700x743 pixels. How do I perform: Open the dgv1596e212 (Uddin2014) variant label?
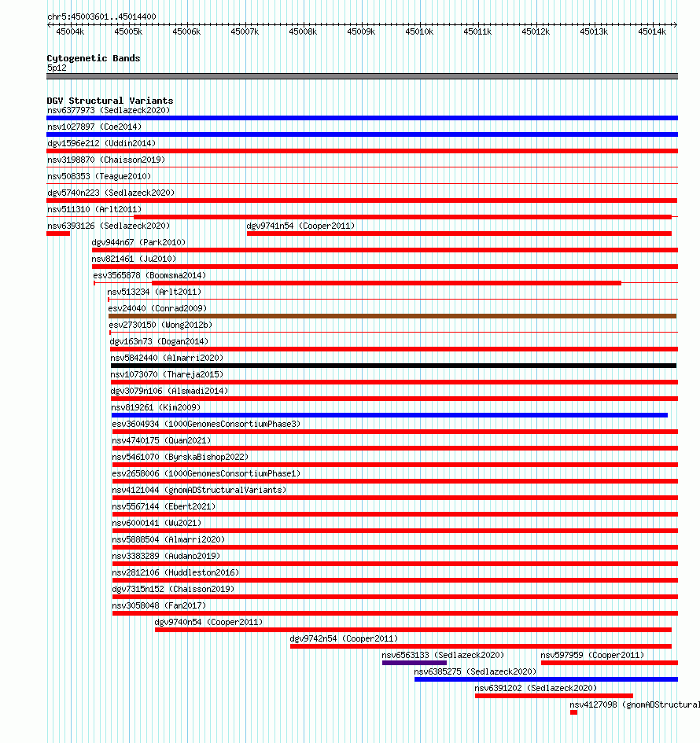[x=101, y=144]
